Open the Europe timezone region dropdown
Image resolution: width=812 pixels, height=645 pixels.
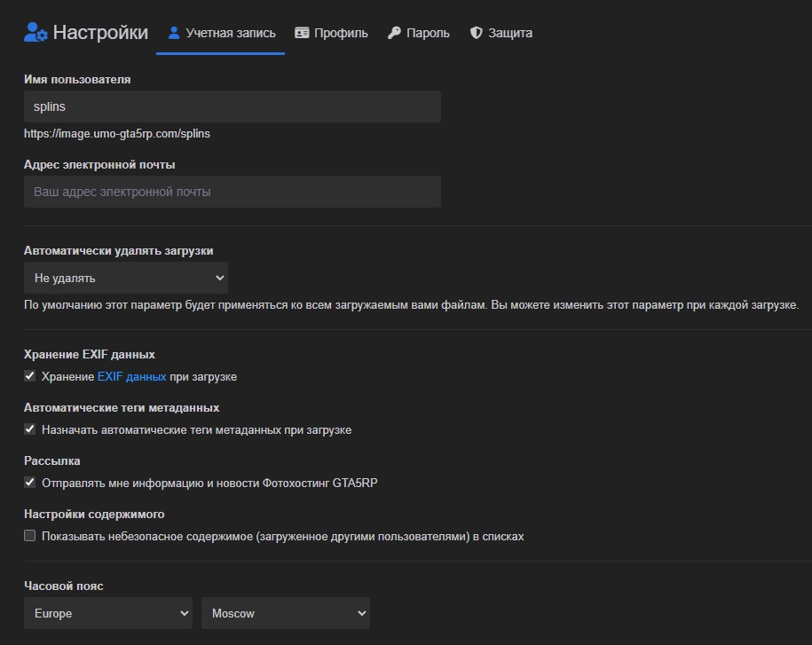tap(108, 613)
